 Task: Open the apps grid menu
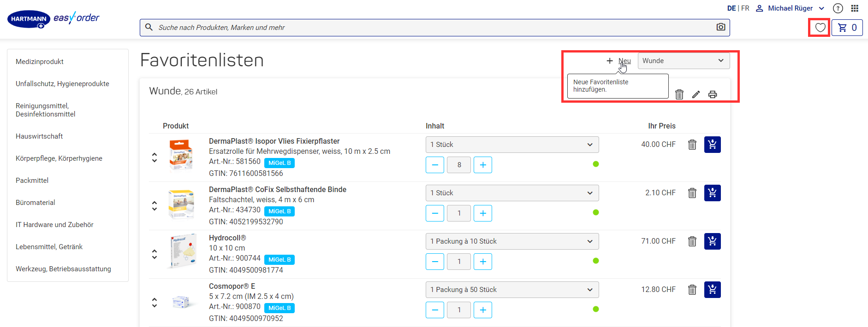[x=855, y=8]
